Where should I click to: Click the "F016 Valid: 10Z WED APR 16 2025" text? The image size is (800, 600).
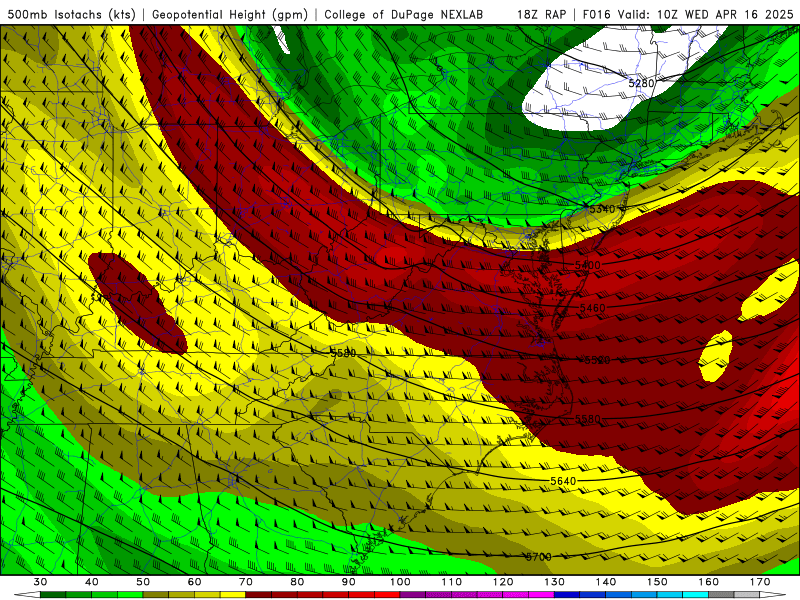click(x=688, y=15)
